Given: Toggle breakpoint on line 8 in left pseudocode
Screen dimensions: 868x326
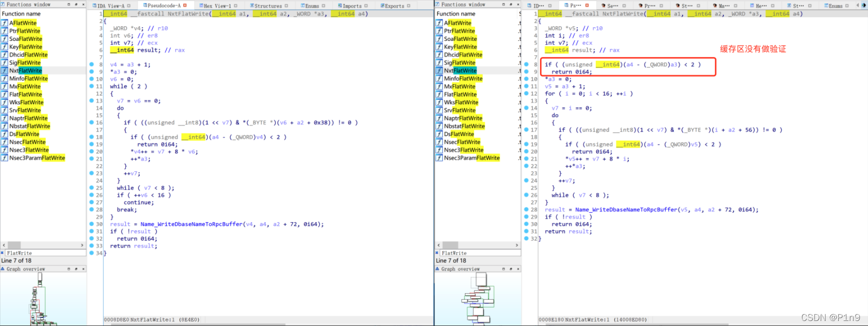Looking at the screenshot, I should pos(92,64).
